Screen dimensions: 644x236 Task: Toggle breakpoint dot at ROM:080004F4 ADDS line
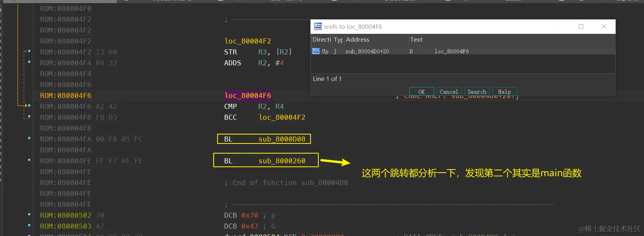pyautogui.click(x=29, y=62)
